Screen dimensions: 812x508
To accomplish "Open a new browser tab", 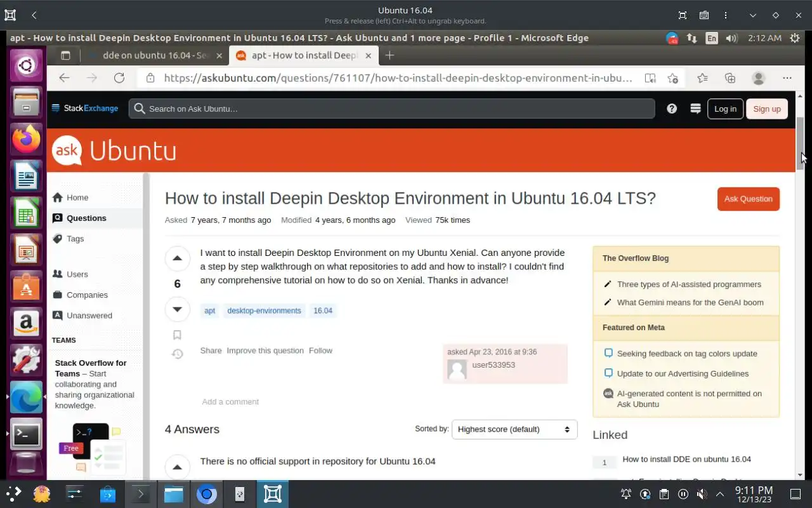I will click(390, 55).
